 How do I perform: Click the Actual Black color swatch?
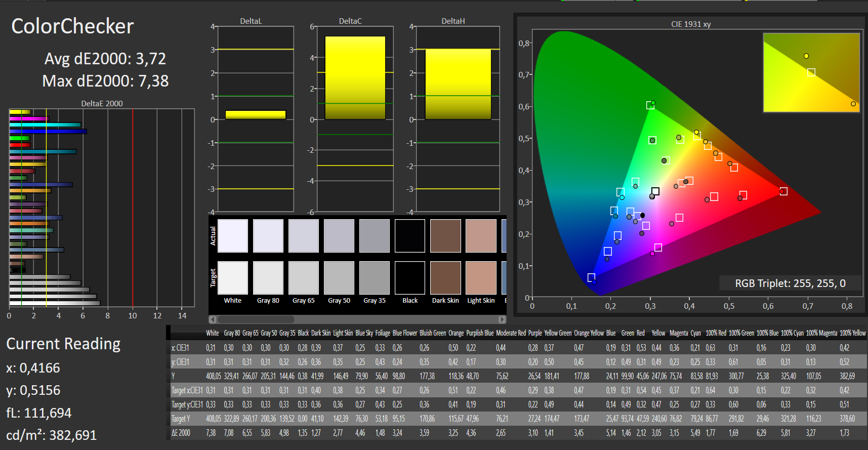tap(410, 236)
